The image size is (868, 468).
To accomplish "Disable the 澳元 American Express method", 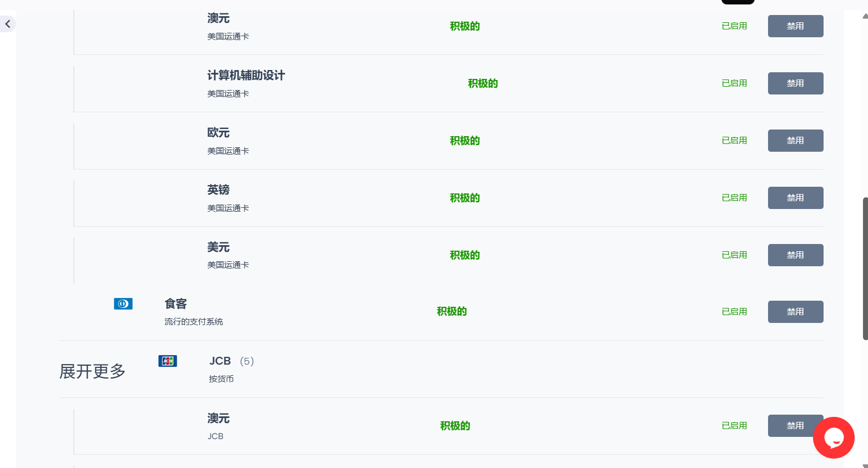I will [795, 26].
